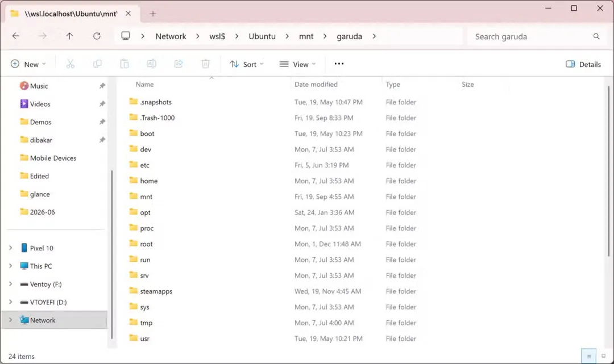Open the View layout dropdown
This screenshot has height=364, width=614.
[x=297, y=64]
